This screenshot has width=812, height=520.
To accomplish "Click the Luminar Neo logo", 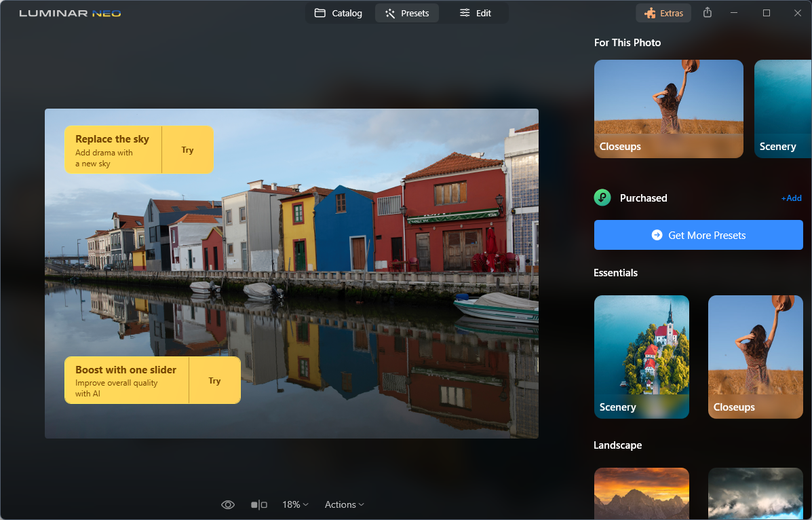I will coord(70,13).
